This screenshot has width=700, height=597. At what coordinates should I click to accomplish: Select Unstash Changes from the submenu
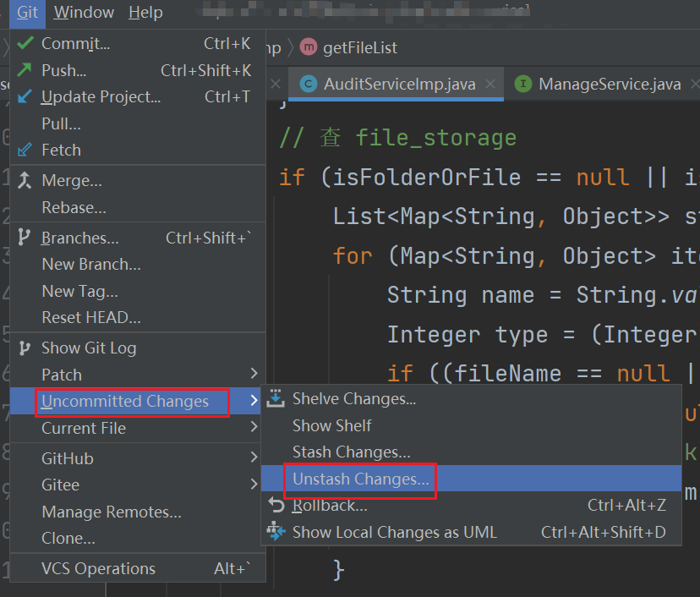pos(362,478)
